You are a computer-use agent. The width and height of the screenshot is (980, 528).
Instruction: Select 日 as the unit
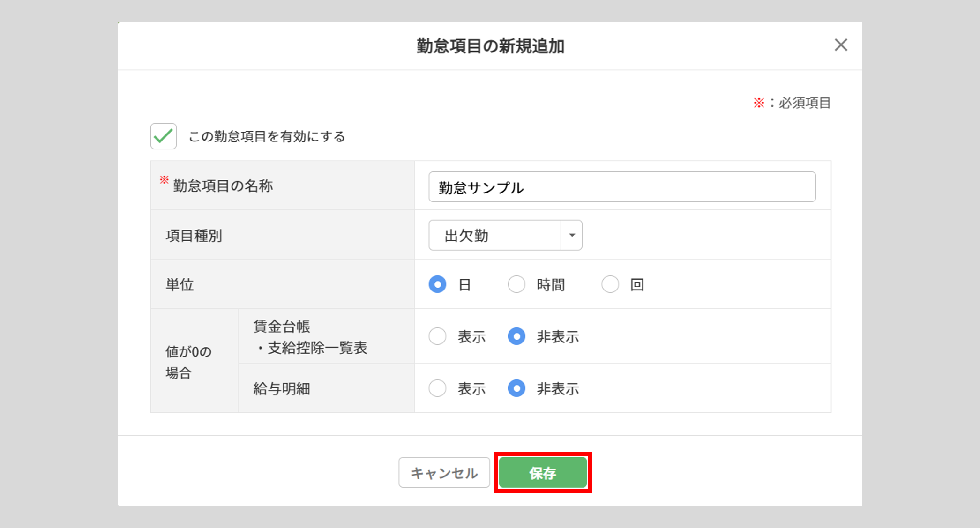(438, 284)
